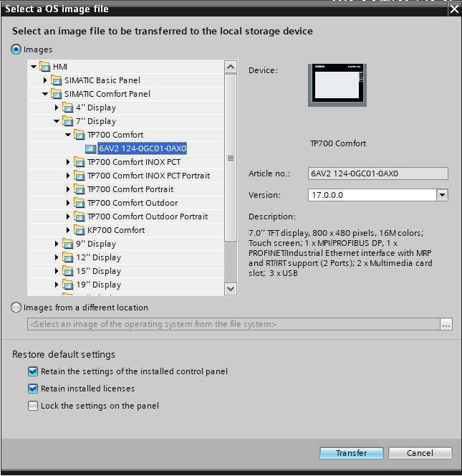Image resolution: width=462 pixels, height=476 pixels.
Task: Select the 6AV2 124-0GC01-0AX0 tree entry
Action: [143, 148]
